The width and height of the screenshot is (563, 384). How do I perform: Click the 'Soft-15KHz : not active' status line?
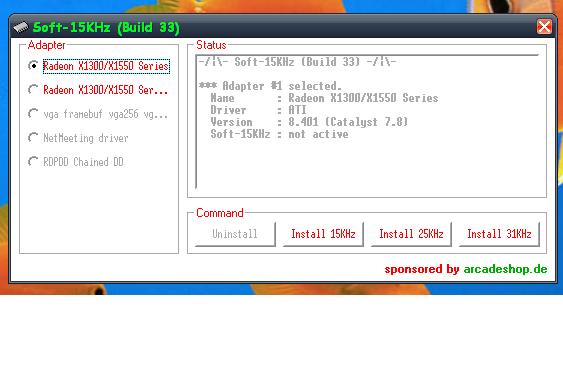(279, 134)
